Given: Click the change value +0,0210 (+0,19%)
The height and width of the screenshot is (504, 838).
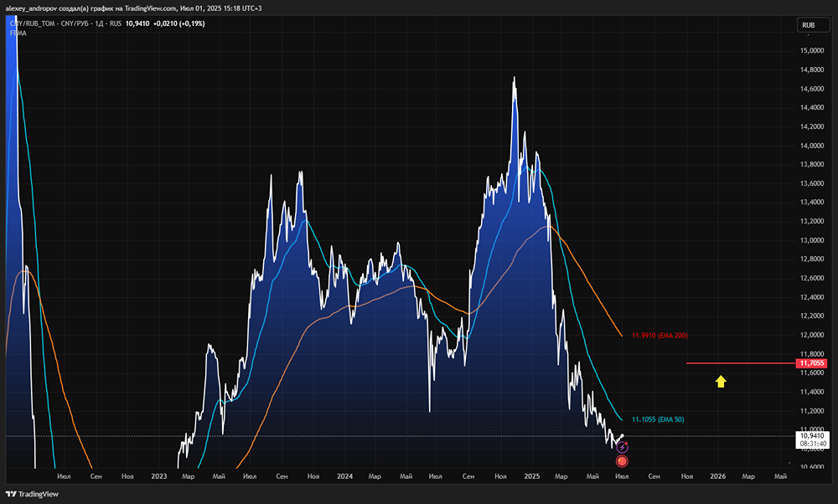Looking at the screenshot, I should click(x=179, y=23).
